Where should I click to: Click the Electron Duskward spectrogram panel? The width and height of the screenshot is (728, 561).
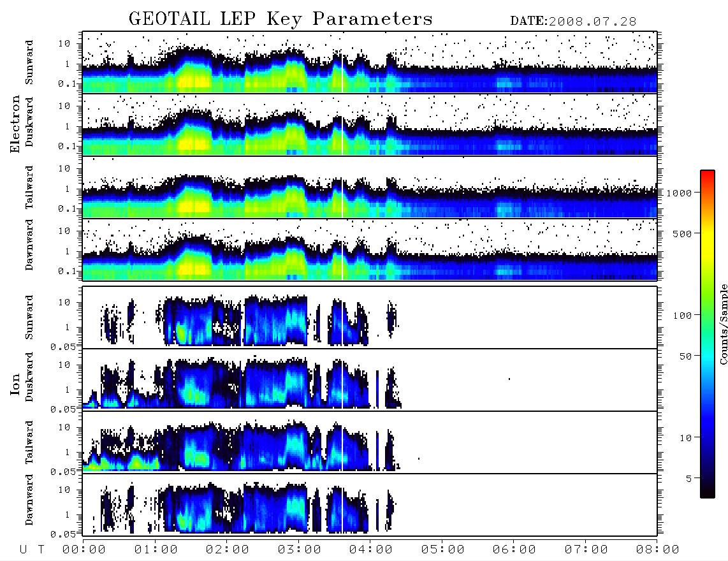coord(370,124)
